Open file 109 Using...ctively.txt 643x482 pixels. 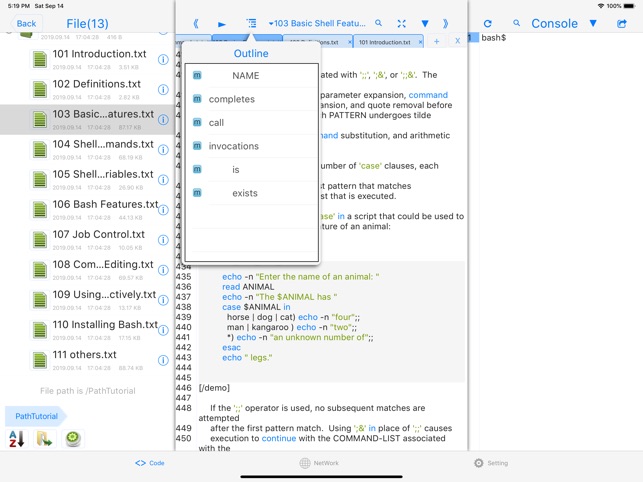tap(87, 300)
